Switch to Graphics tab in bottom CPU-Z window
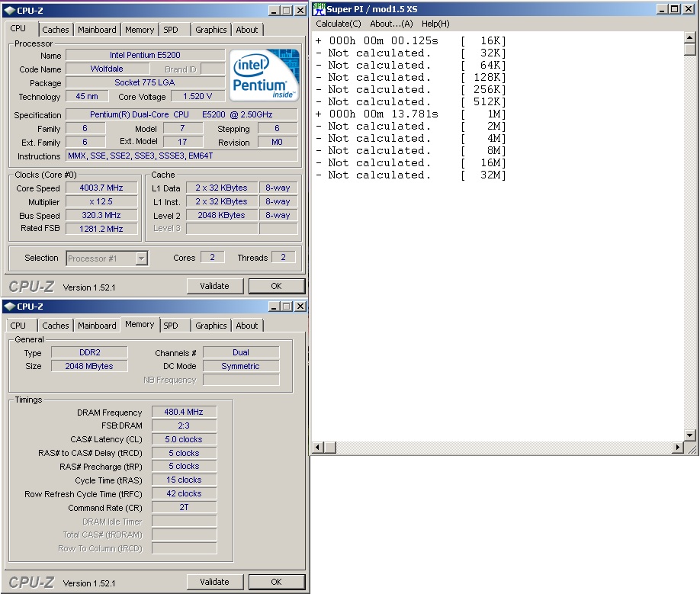The height and width of the screenshot is (594, 700). pyautogui.click(x=210, y=326)
